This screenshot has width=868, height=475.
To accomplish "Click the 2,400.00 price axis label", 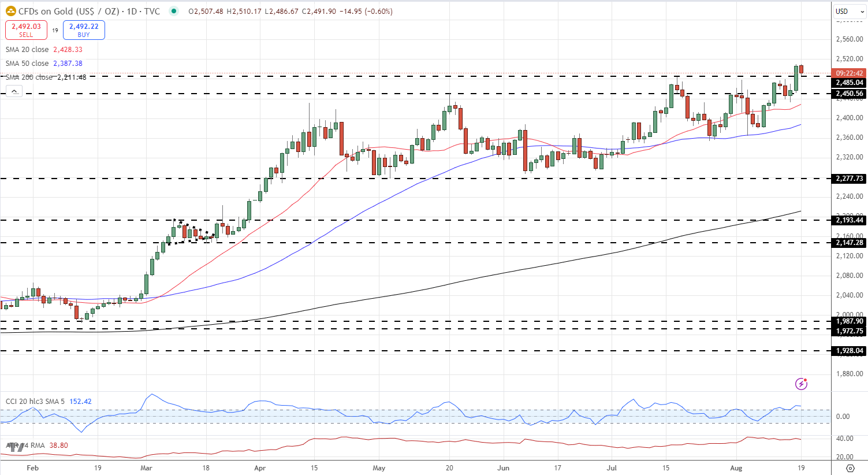I will [850, 118].
